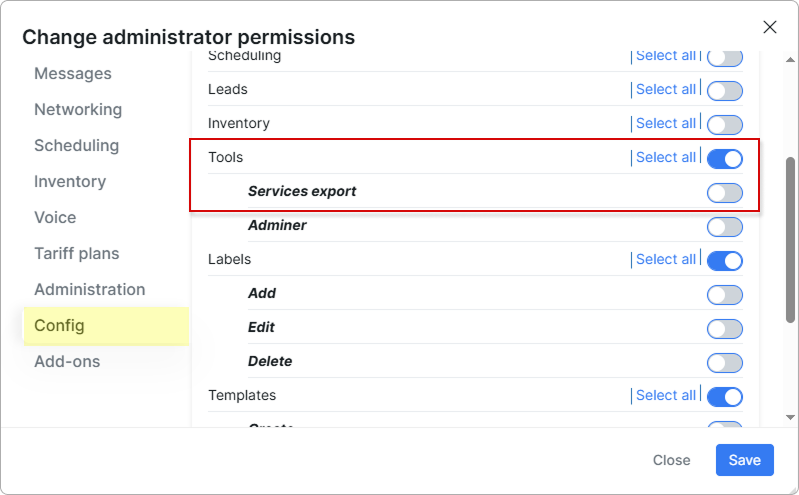Click the scrollbar down arrow

click(x=790, y=417)
